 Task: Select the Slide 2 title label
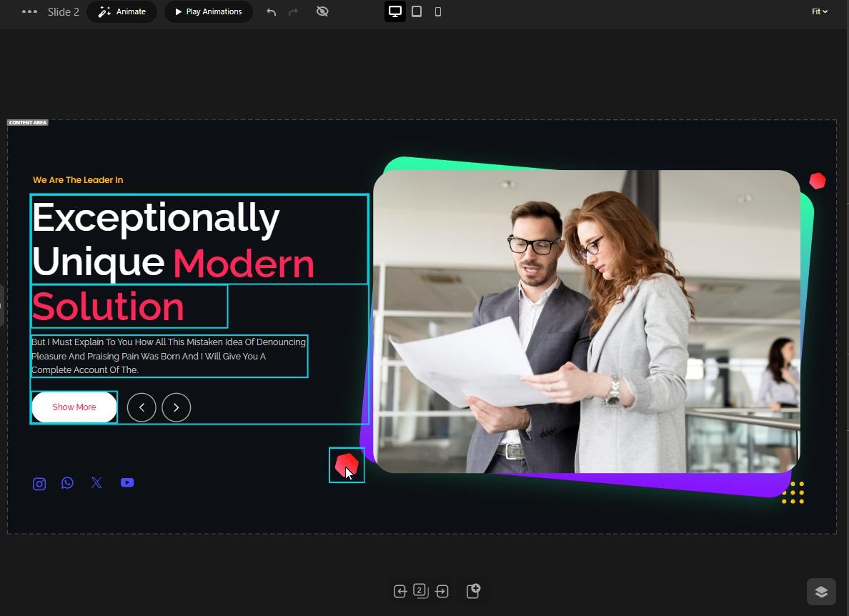click(64, 11)
